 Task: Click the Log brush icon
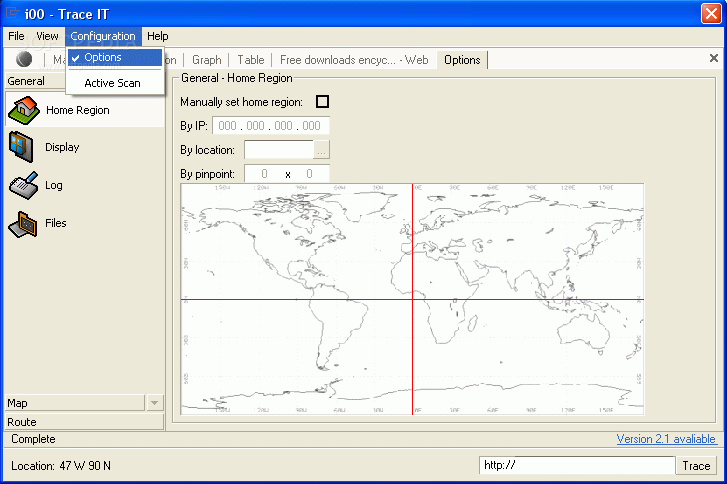click(x=24, y=185)
